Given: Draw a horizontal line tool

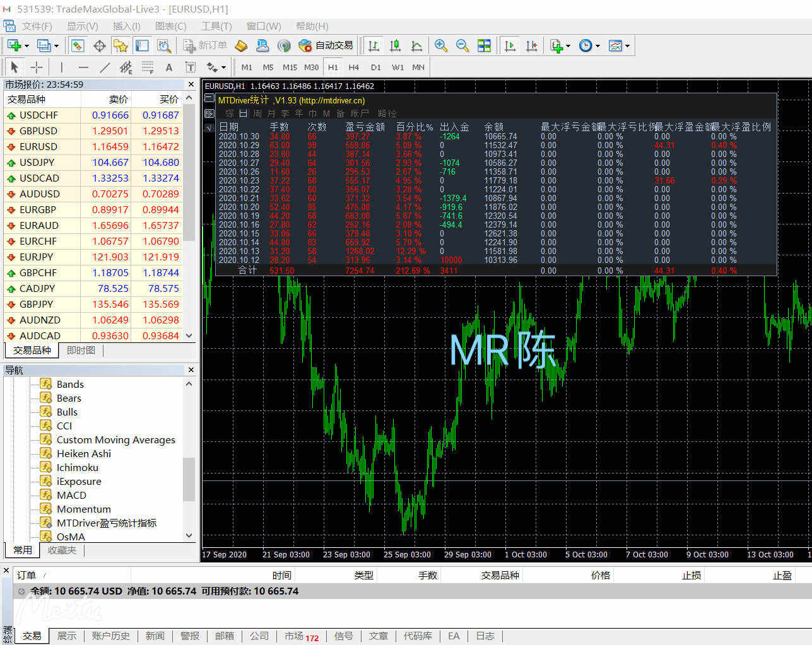Looking at the screenshot, I should tap(83, 67).
